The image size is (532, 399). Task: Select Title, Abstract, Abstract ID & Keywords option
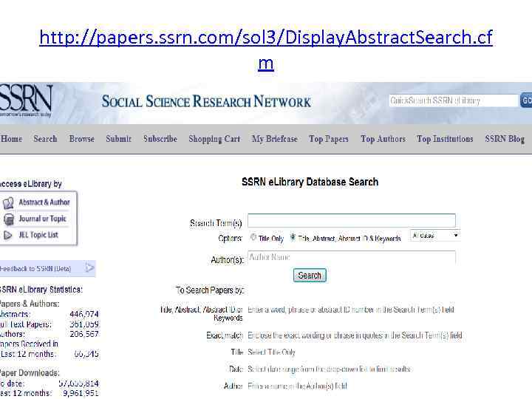pyautogui.click(x=293, y=237)
